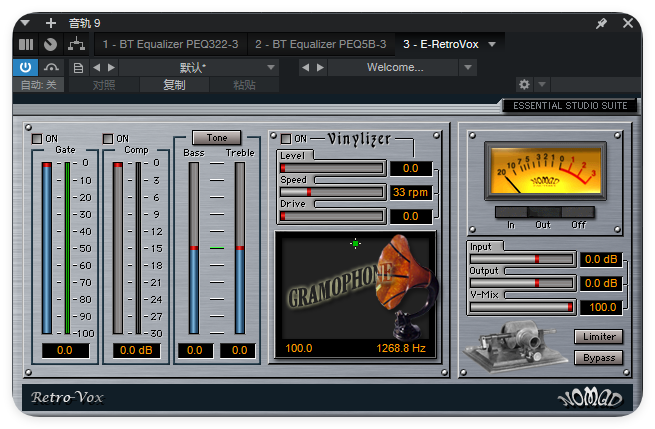
Task: Set VU meter switch to Out
Action: 543,212
